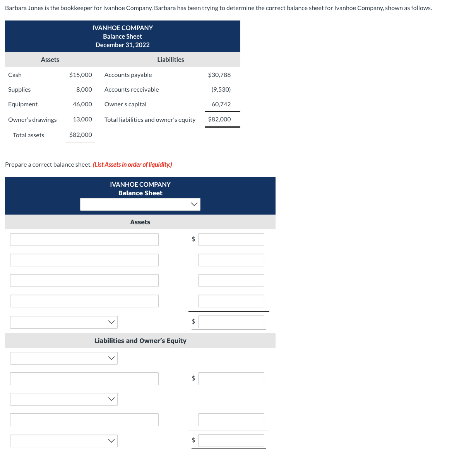Click the owner's capital amount box
Image resolution: width=476 pixels, height=457 pixels.
[231, 419]
